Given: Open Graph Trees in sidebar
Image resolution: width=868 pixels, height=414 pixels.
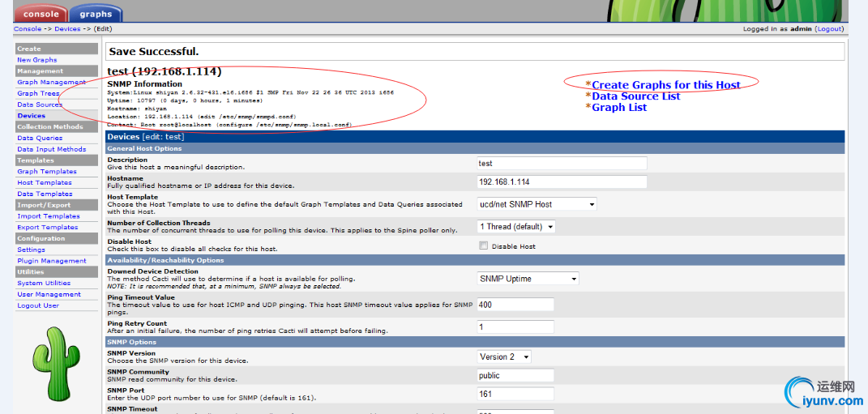Looking at the screenshot, I should [38, 93].
